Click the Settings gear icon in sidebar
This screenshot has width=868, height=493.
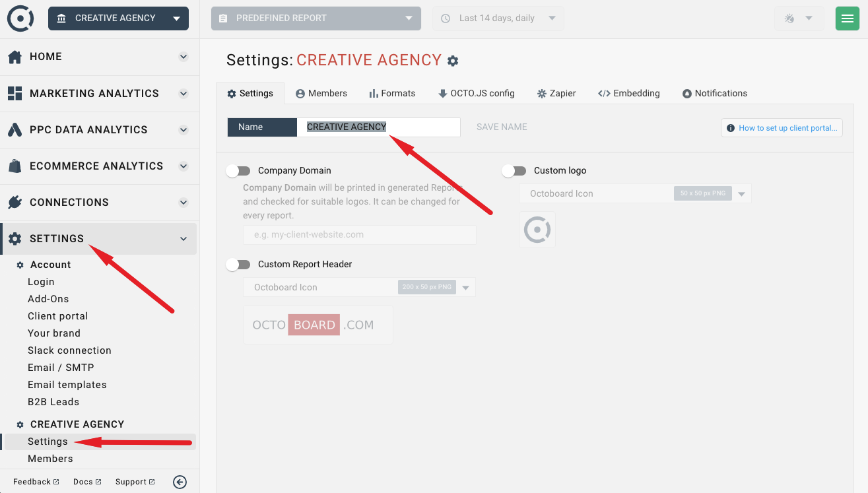15,238
